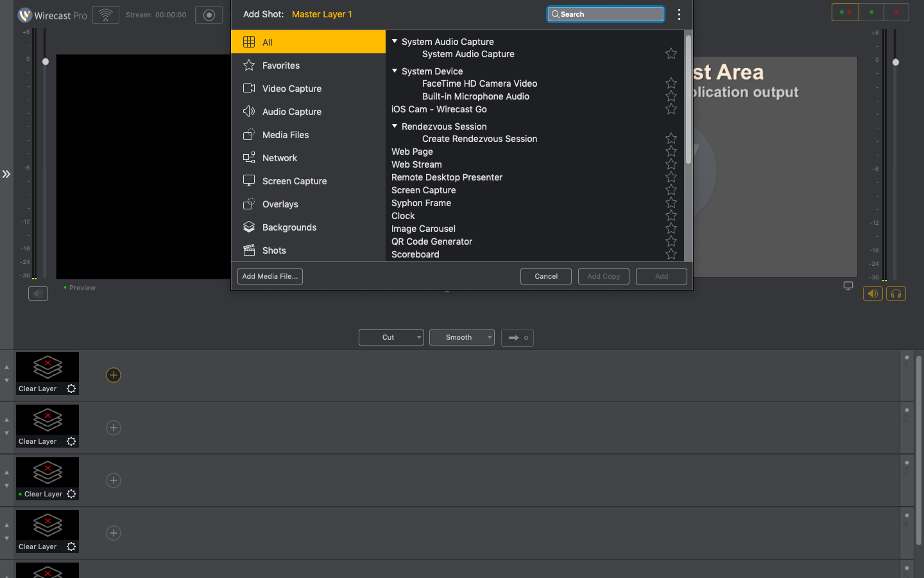Click the stream broadcast Wi-Fi icon
Viewport: 924px width, 578px height.
[105, 15]
